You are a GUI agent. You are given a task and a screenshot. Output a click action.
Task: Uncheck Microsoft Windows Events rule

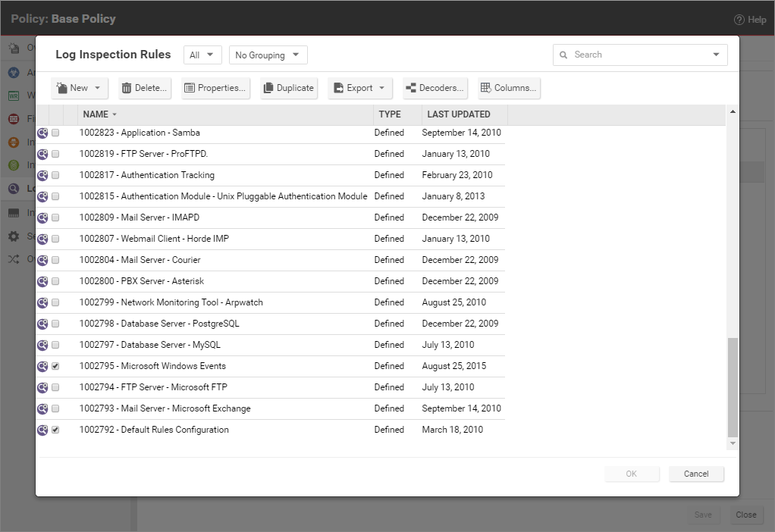pyautogui.click(x=55, y=366)
